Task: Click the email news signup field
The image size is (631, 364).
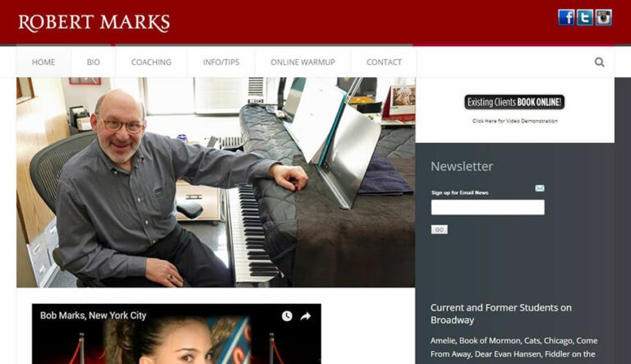Action: point(488,207)
